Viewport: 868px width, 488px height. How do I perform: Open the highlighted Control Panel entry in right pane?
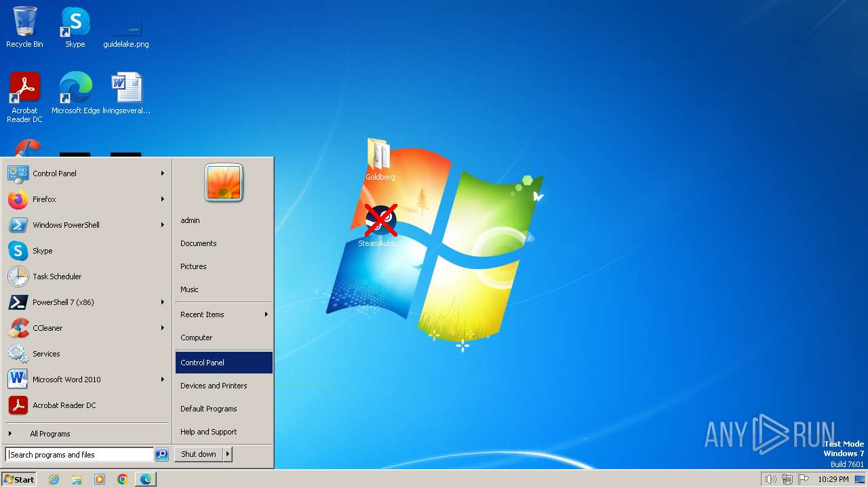224,363
